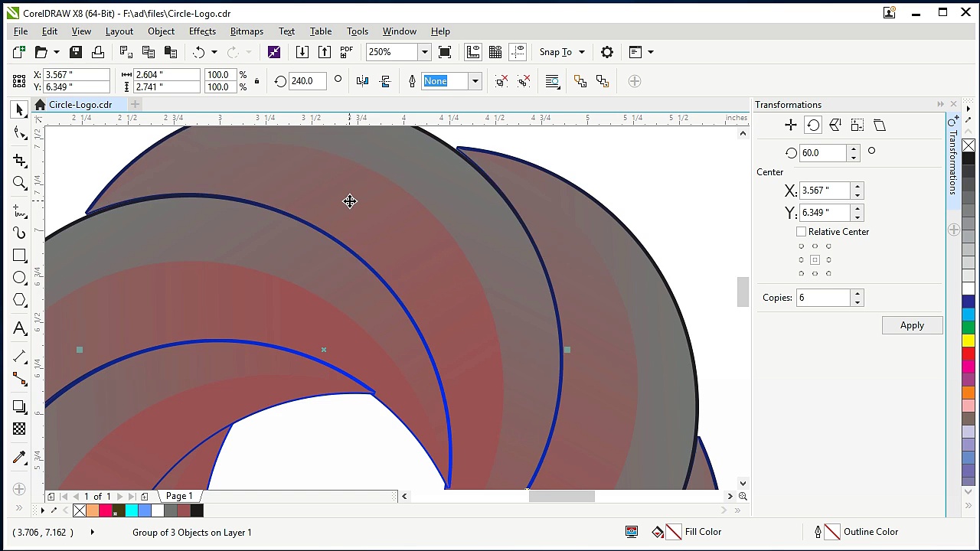Select the Zoom tool magnifier
980x551 pixels.
point(19,183)
